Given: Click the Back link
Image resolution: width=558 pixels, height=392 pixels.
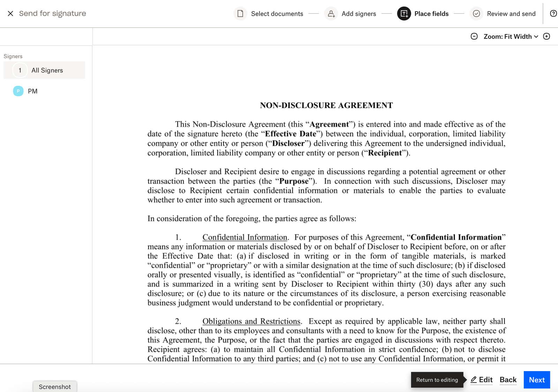Looking at the screenshot, I should (x=508, y=380).
